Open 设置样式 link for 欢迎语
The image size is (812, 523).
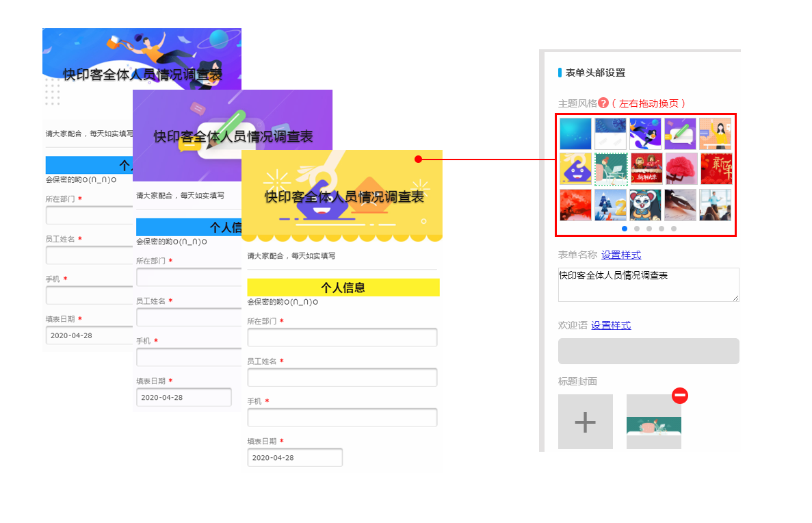[611, 326]
